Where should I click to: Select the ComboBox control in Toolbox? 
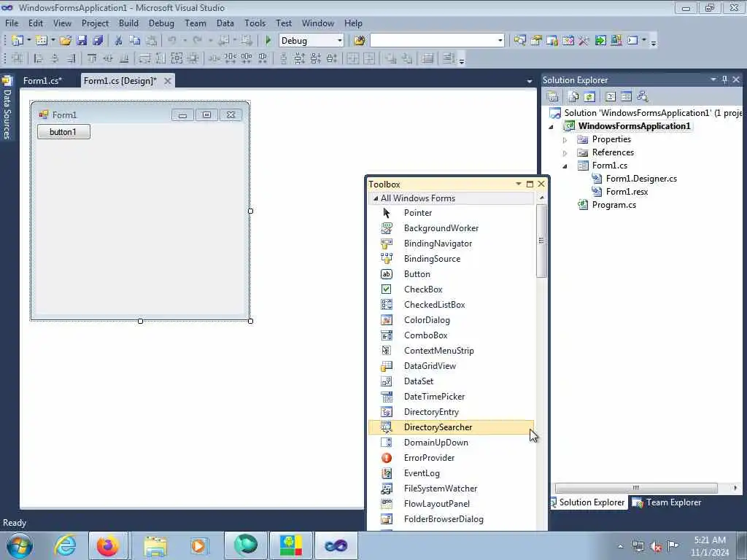tap(451, 335)
